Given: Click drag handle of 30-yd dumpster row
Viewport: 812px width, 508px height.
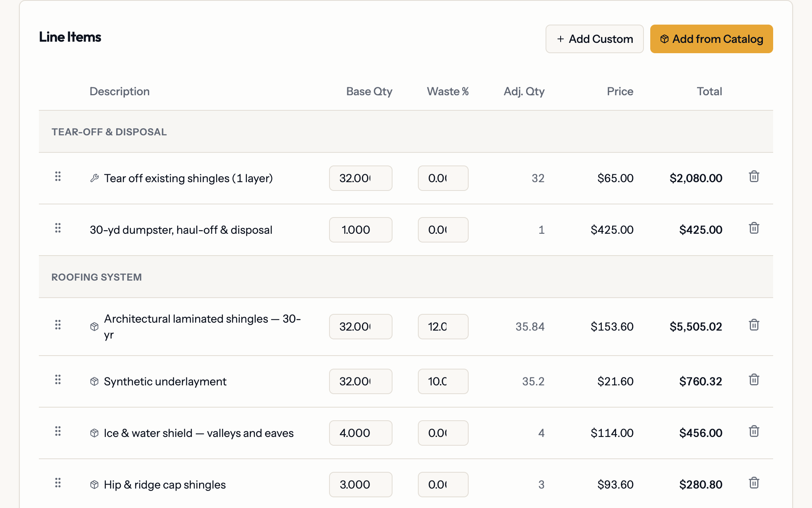Looking at the screenshot, I should (x=58, y=228).
